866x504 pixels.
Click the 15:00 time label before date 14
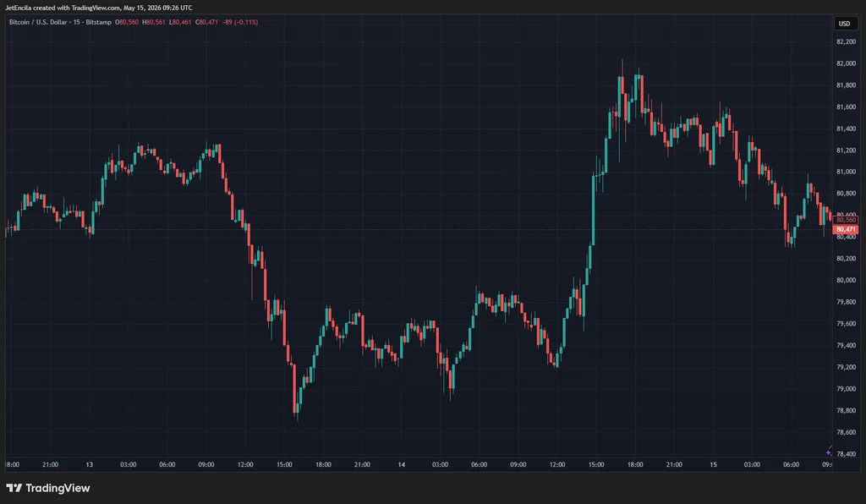click(x=284, y=465)
